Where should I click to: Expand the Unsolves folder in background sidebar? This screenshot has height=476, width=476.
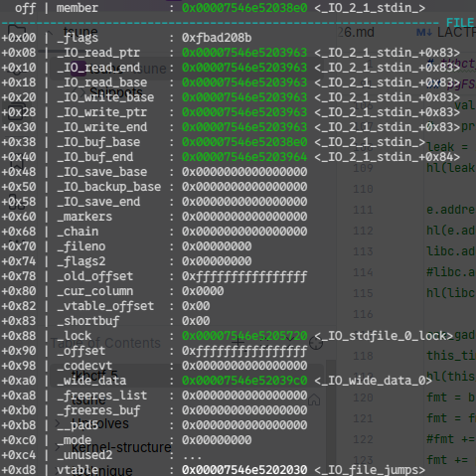[58, 423]
